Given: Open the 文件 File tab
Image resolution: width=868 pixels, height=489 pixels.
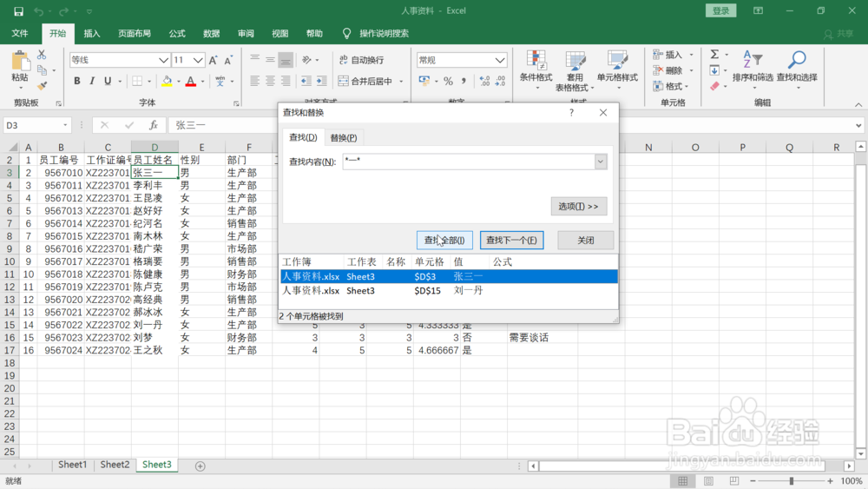Looking at the screenshot, I should point(20,33).
